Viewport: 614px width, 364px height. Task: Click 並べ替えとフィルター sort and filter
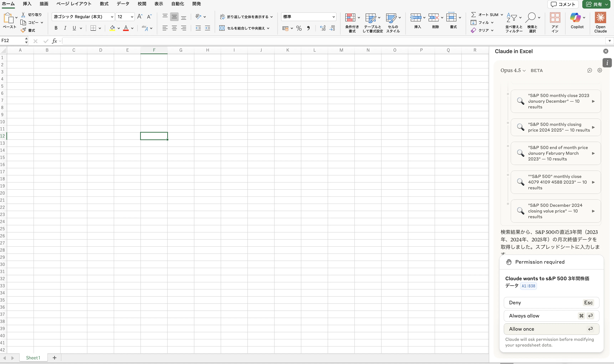[x=513, y=22]
